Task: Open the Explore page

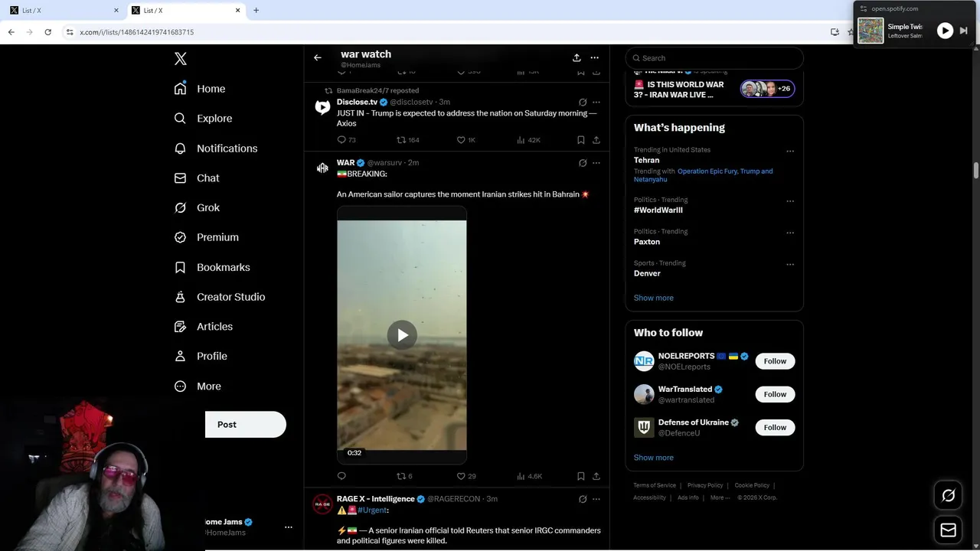Action: [203, 119]
